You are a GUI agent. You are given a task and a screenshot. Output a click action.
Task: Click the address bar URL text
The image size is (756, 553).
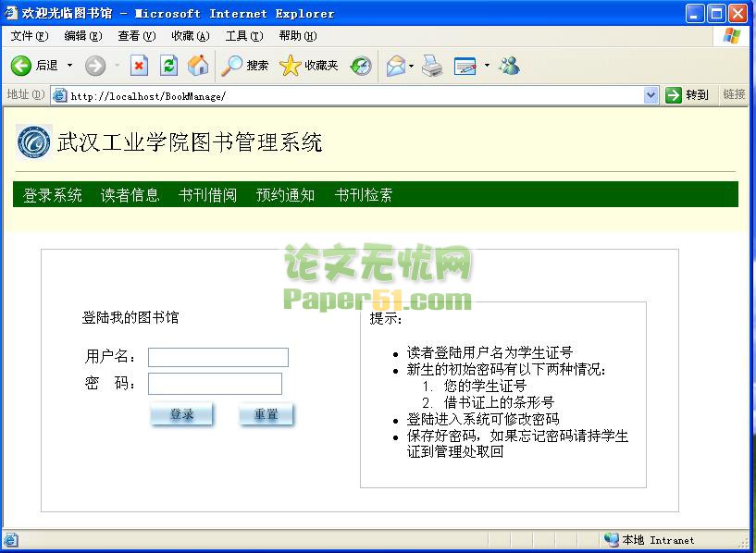(148, 96)
